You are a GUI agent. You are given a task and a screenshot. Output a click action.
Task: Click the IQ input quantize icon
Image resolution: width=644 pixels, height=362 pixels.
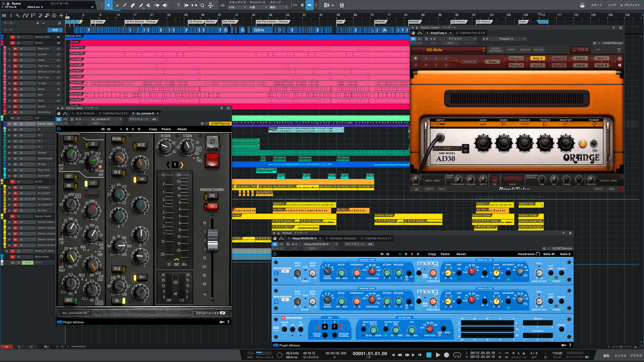coord(223,5)
